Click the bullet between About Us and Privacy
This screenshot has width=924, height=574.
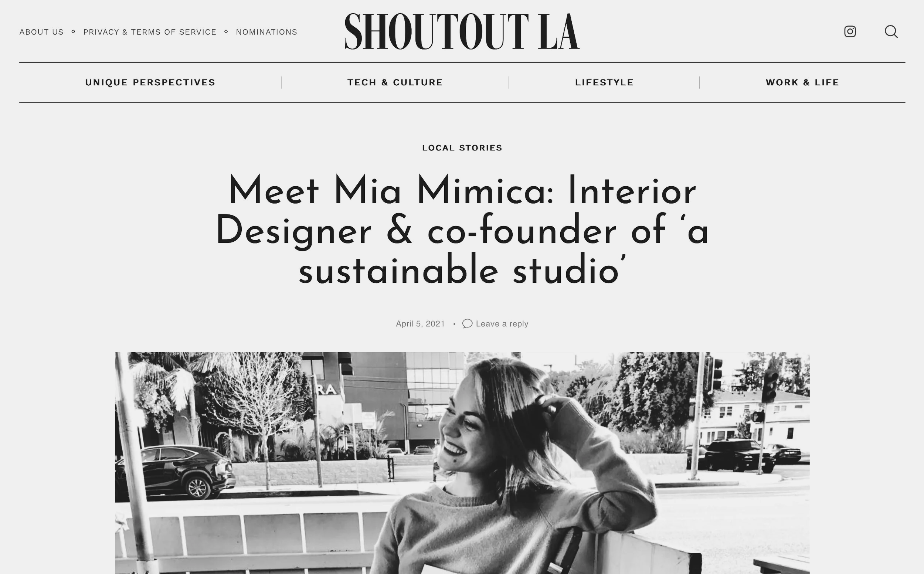(x=73, y=31)
